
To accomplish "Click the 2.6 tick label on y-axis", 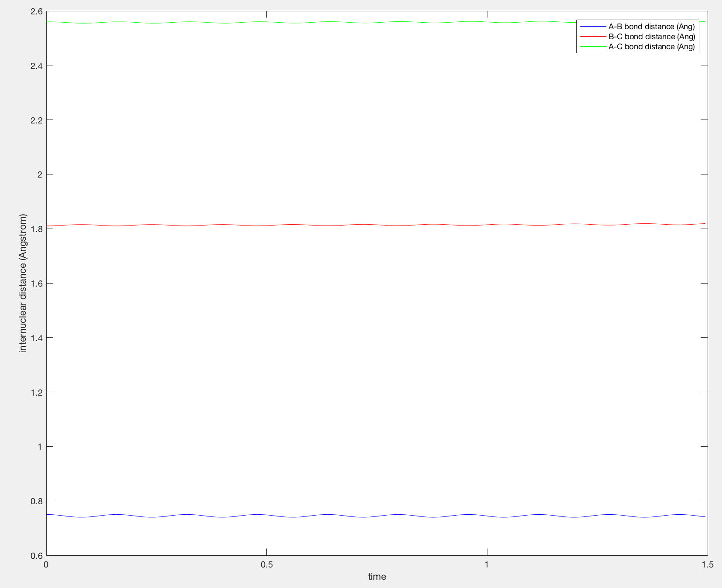I will [x=36, y=11].
